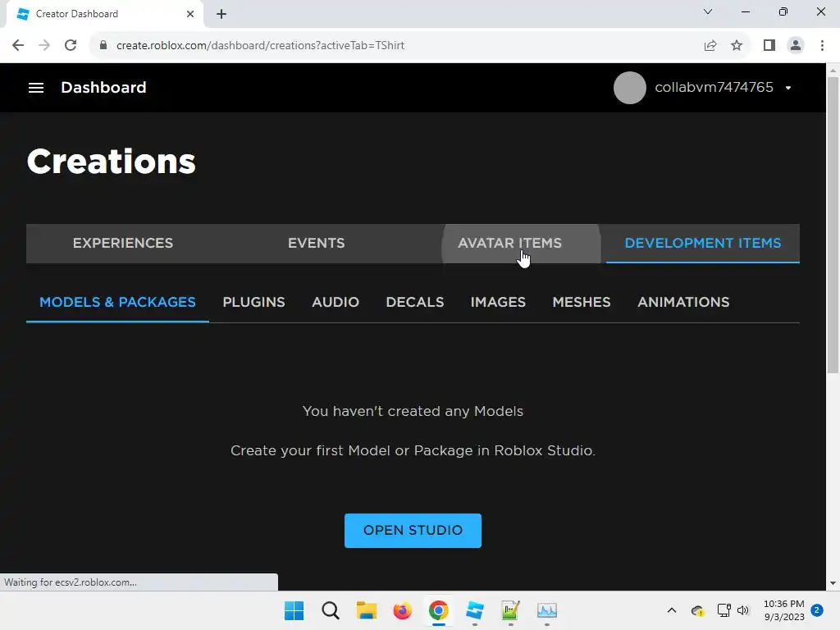Click the scrollbar down arrow
840x630 pixels.
(x=833, y=583)
